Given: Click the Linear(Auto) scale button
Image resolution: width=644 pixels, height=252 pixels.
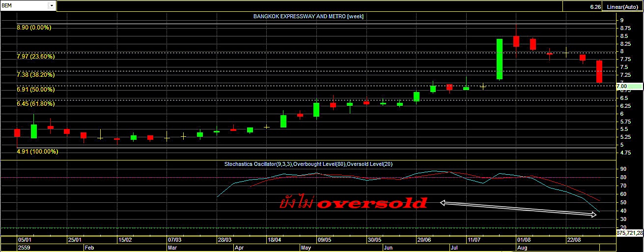Looking at the screenshot, I should [x=623, y=7].
